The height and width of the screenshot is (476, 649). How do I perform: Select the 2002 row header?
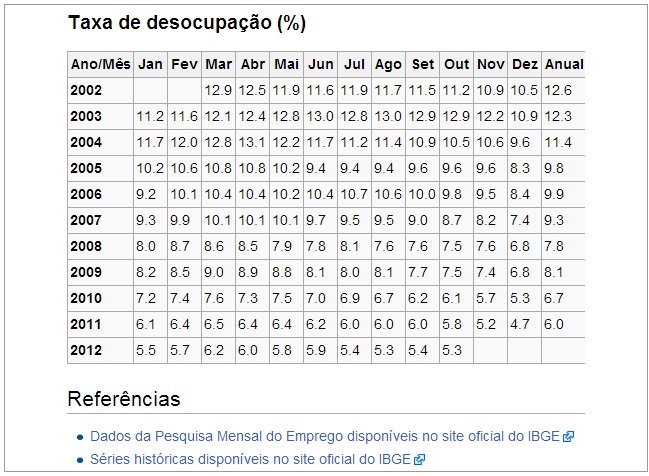point(86,90)
